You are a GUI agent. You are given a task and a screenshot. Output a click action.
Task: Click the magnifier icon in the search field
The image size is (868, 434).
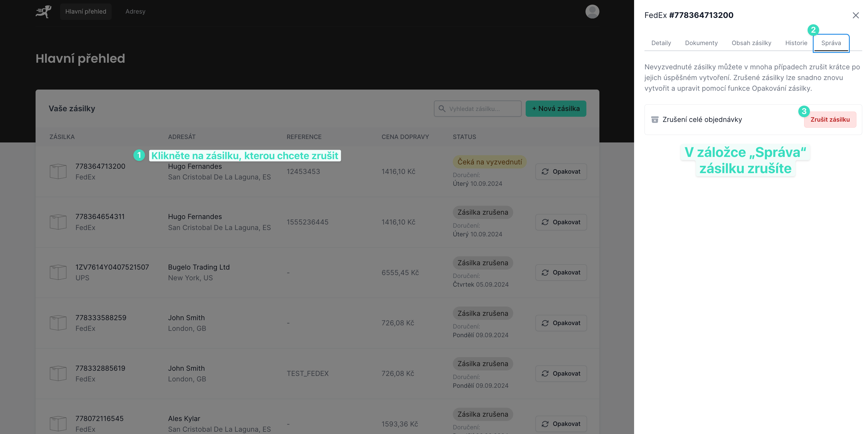(442, 109)
